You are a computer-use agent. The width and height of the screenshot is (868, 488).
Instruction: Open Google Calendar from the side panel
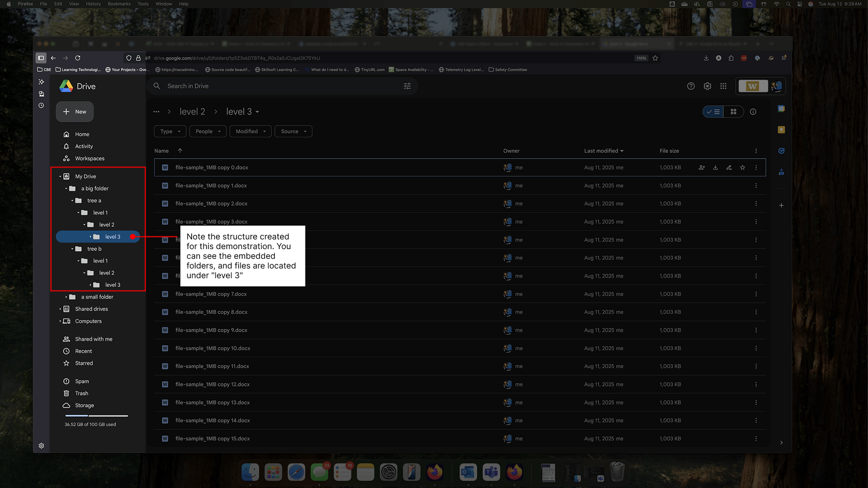click(781, 108)
